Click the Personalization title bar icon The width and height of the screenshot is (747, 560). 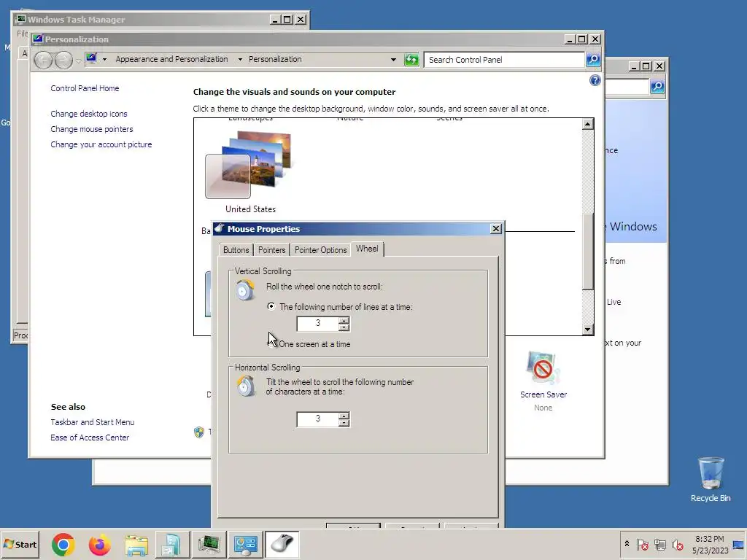[38, 39]
